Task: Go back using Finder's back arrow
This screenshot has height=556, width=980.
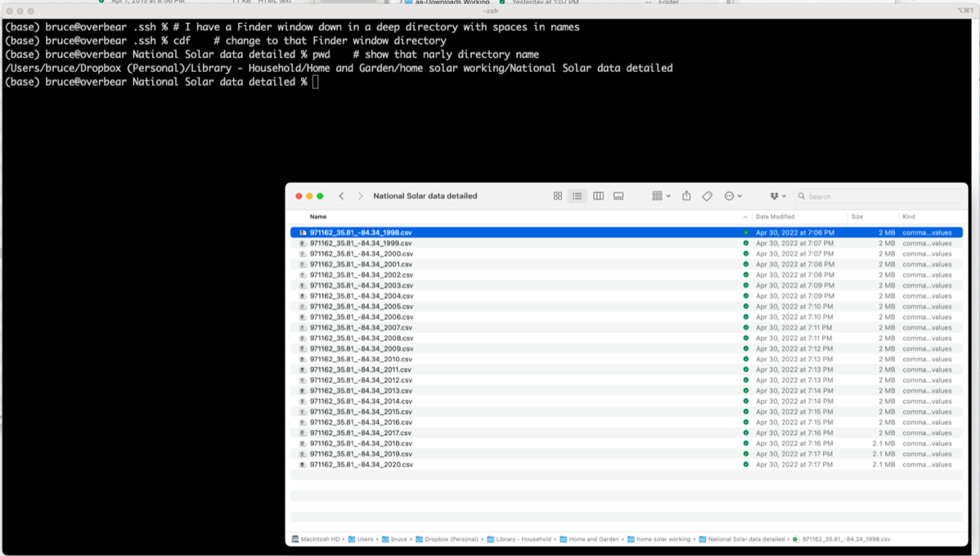Action: tap(342, 196)
